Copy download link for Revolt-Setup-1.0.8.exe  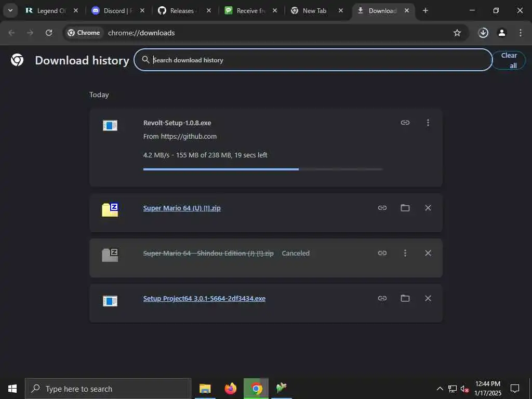(x=405, y=123)
